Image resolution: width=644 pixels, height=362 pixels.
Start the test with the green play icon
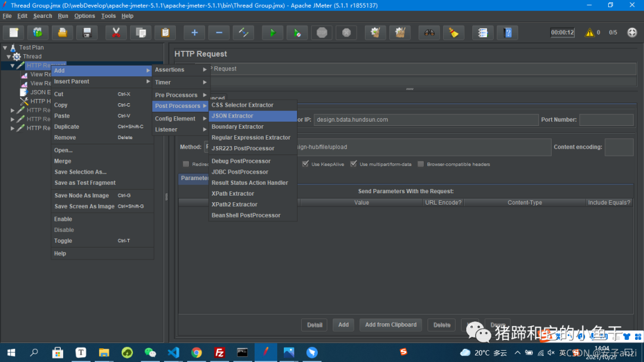(273, 32)
